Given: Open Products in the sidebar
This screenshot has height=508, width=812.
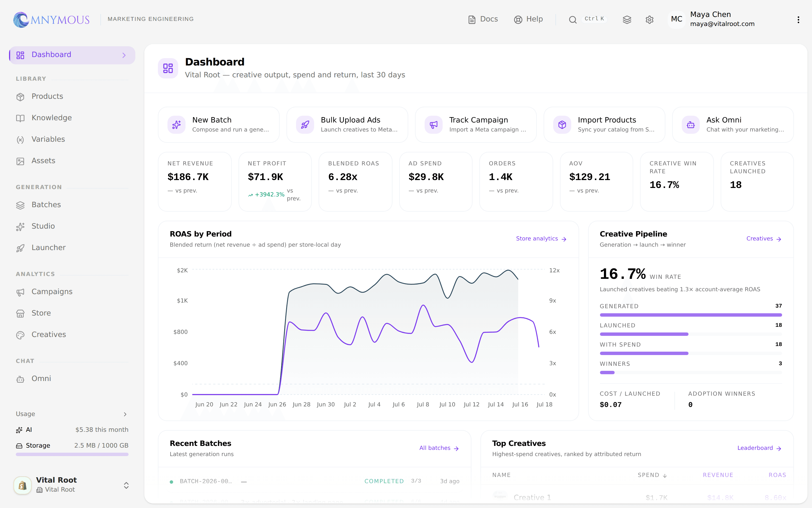Looking at the screenshot, I should click(x=72, y=97).
